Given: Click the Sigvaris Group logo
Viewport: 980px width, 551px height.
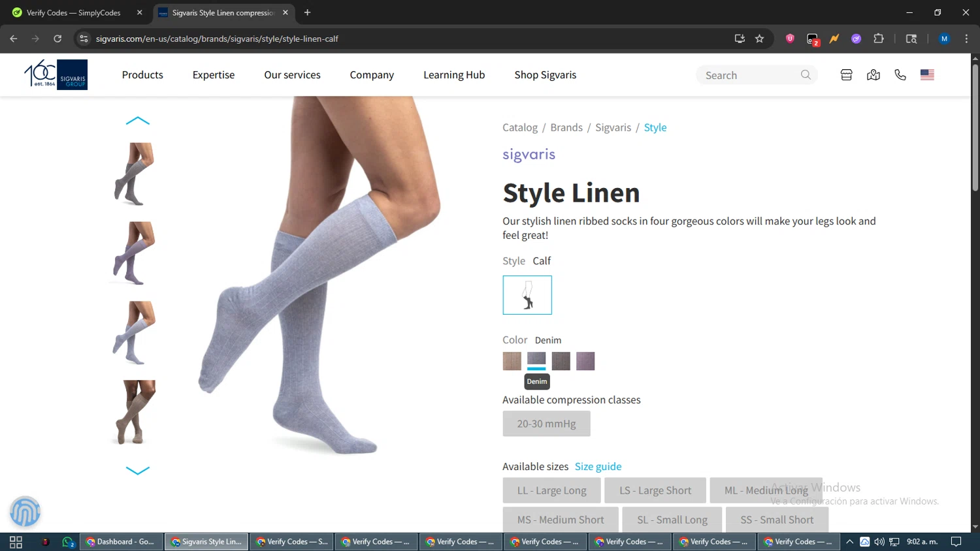Looking at the screenshot, I should coord(56,74).
